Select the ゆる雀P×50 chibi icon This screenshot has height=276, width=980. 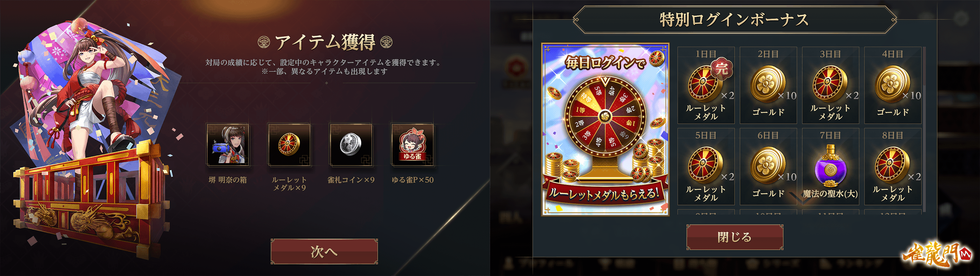pos(412,145)
